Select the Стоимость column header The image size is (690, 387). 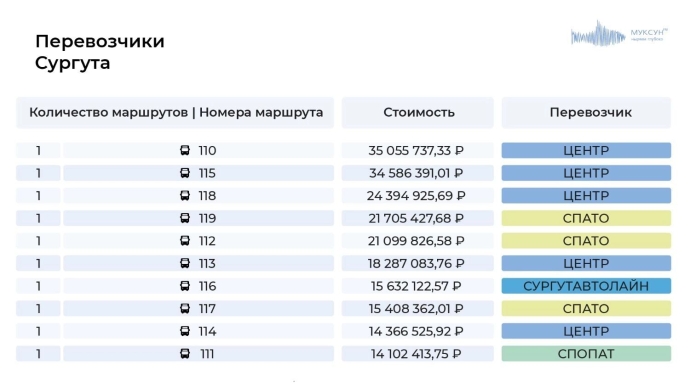click(418, 113)
